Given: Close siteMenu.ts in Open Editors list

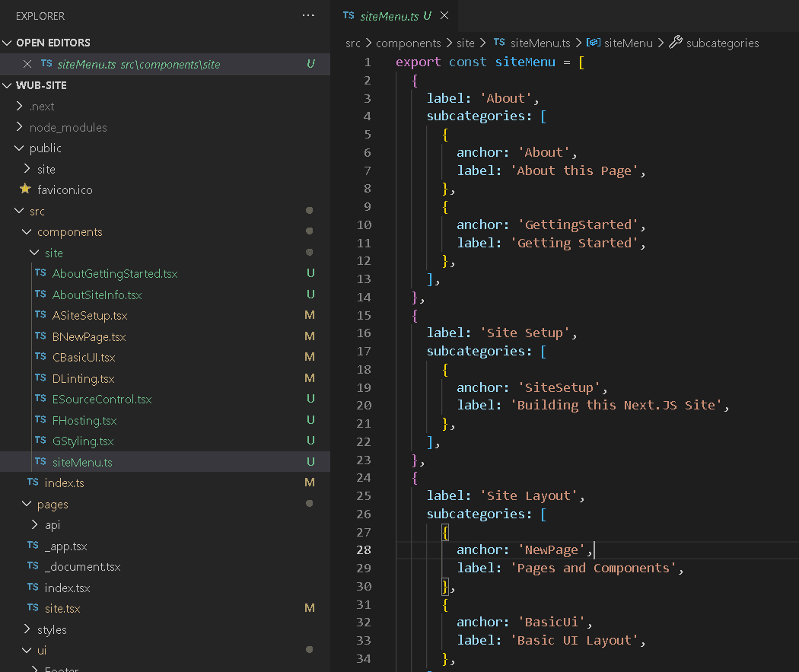Looking at the screenshot, I should 27,64.
